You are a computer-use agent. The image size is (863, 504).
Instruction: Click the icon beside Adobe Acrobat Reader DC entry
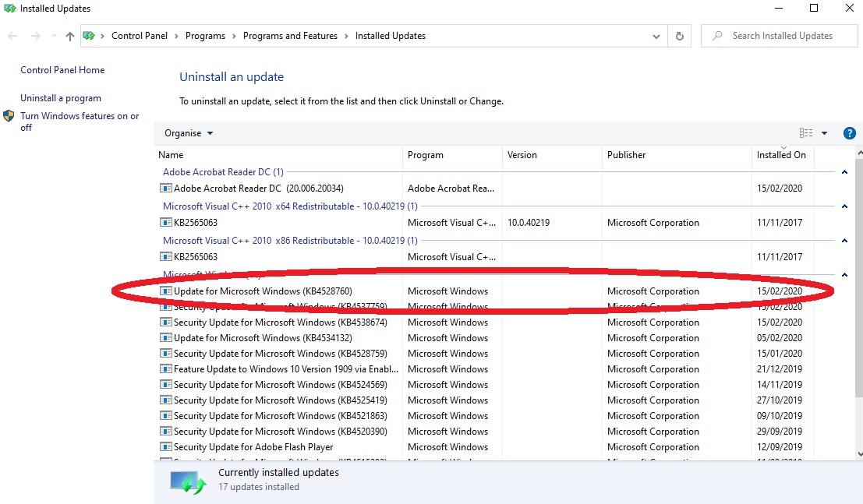166,189
